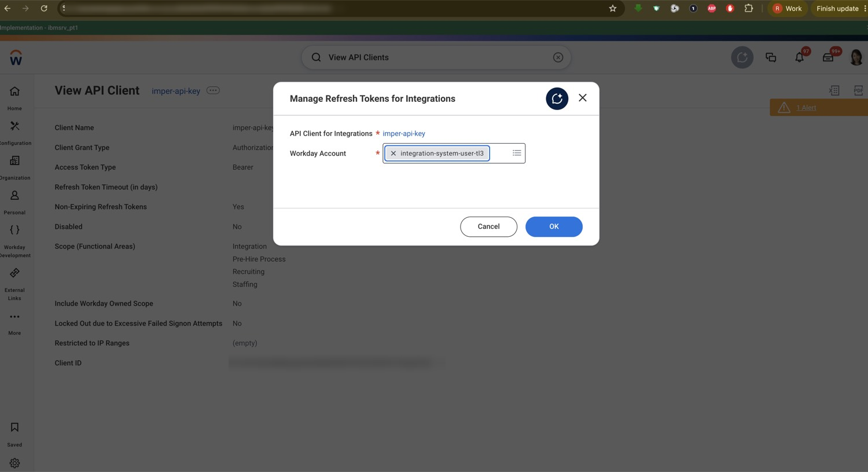Click the Staffing scope value
Screen dimensions: 868x472
[x=245, y=284]
